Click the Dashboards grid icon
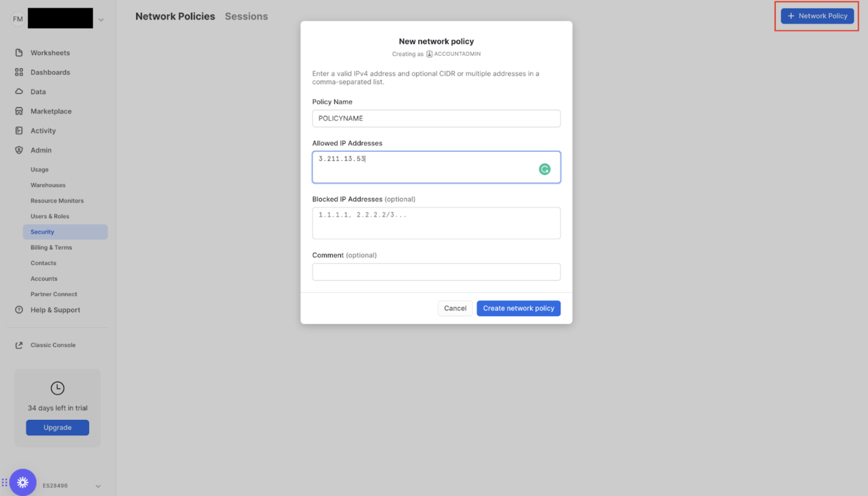 coord(19,72)
